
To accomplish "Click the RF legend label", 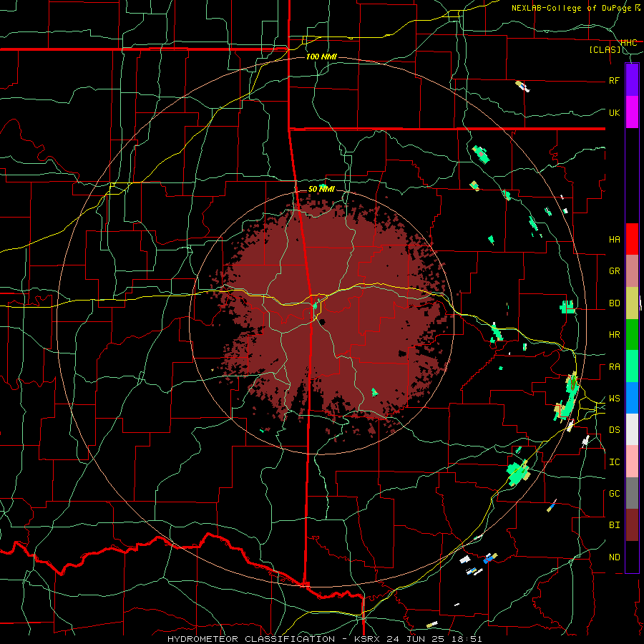I will [614, 80].
